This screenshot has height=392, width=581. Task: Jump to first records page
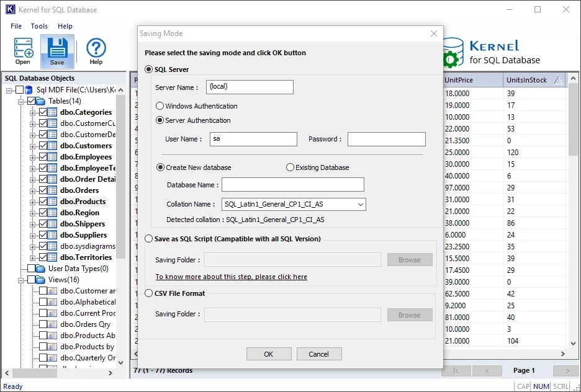coord(456,370)
